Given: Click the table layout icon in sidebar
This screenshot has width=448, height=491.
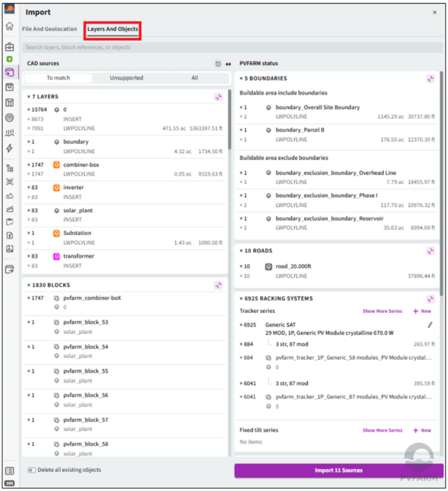Looking at the screenshot, I should (10, 102).
